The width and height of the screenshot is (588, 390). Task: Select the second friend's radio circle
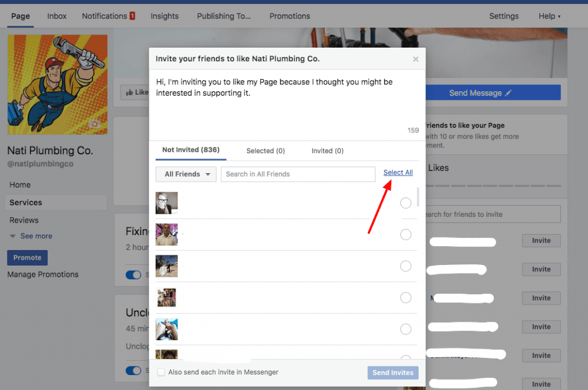(x=405, y=235)
